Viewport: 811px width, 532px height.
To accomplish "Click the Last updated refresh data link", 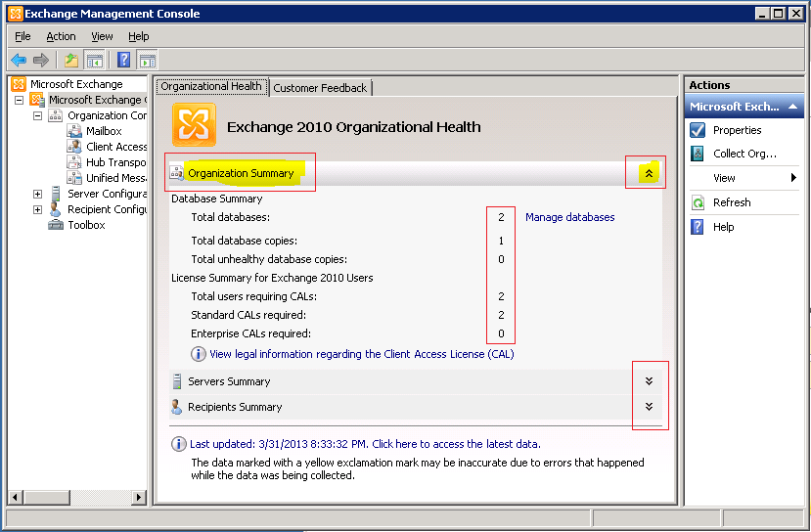I will (365, 444).
